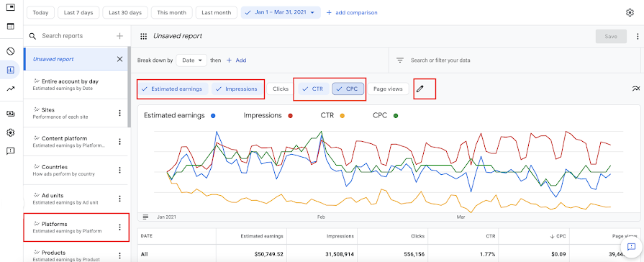Click the add comparison link
644x262 pixels.
click(x=352, y=13)
